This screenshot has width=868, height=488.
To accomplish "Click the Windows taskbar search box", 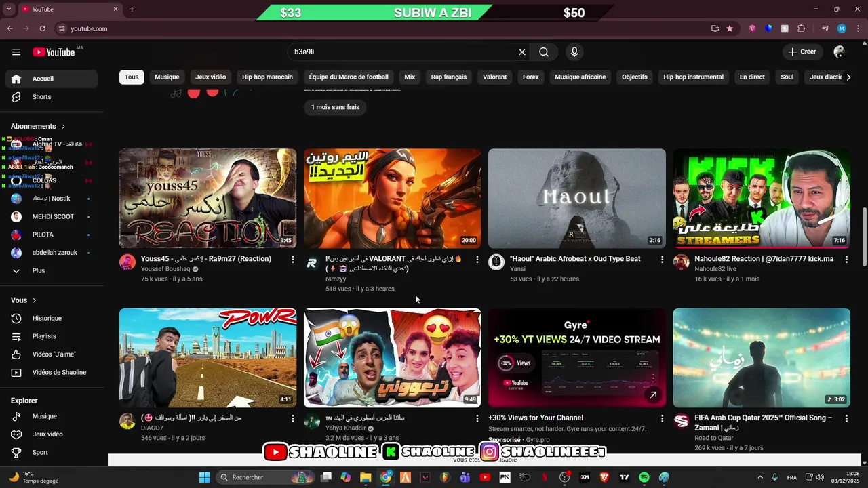I will pos(265,477).
